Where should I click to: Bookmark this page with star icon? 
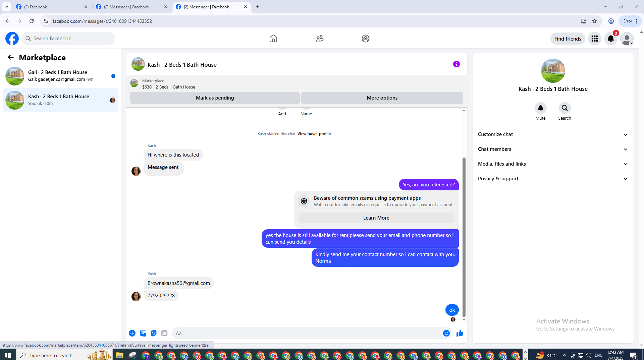point(594,21)
